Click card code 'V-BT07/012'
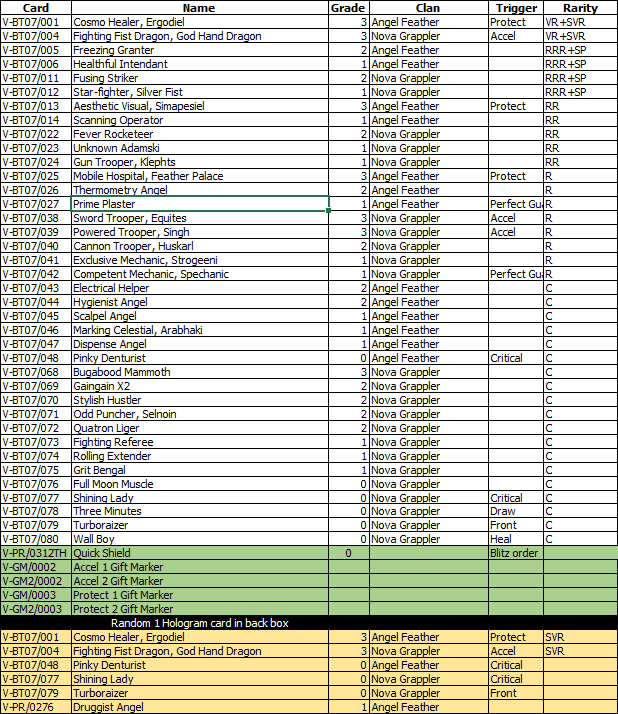The width and height of the screenshot is (618, 714). pyautogui.click(x=36, y=92)
